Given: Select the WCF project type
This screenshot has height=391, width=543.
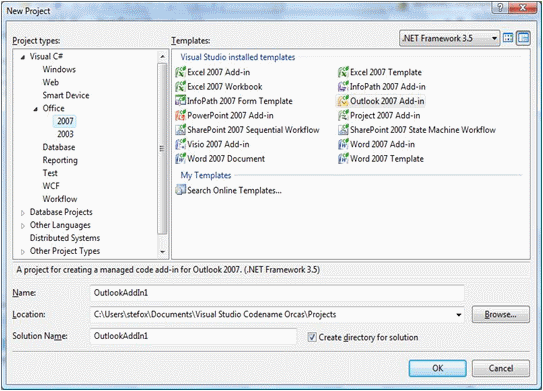Looking at the screenshot, I should point(51,186).
